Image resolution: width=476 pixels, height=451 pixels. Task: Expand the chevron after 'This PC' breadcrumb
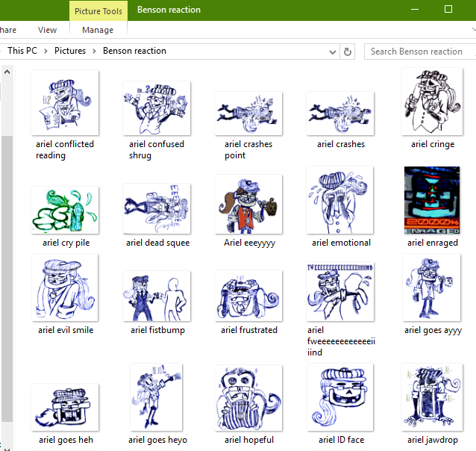point(46,52)
